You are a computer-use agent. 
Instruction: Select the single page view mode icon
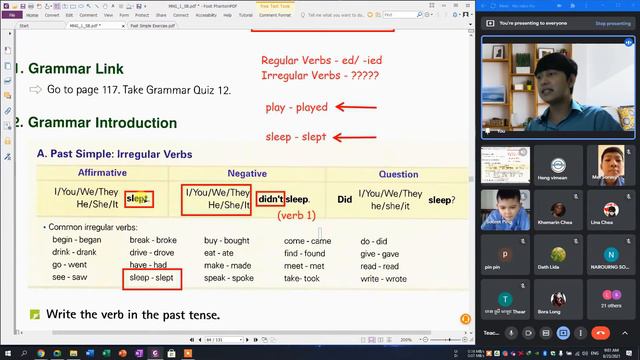364,340
